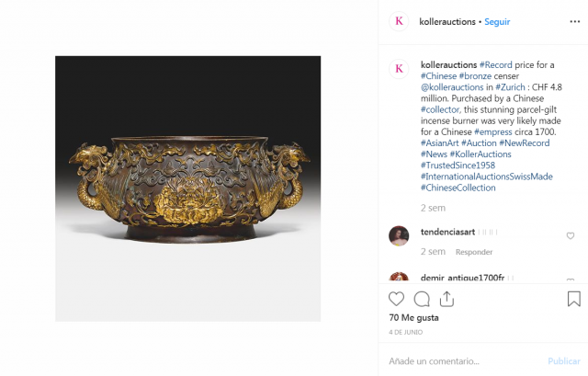This screenshot has height=376, width=588.
Task: Follow kollerauctions with the Seguir button
Action: point(497,22)
